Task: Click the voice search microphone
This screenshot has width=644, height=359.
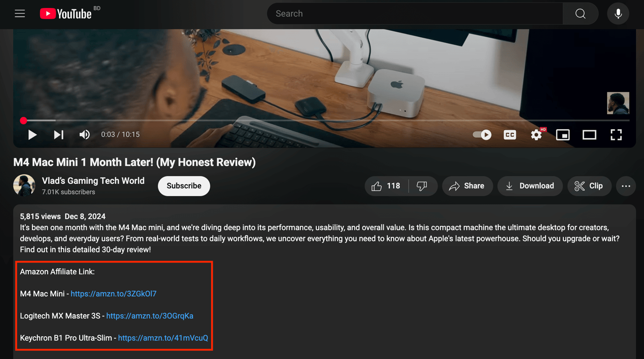Action: 618,13
